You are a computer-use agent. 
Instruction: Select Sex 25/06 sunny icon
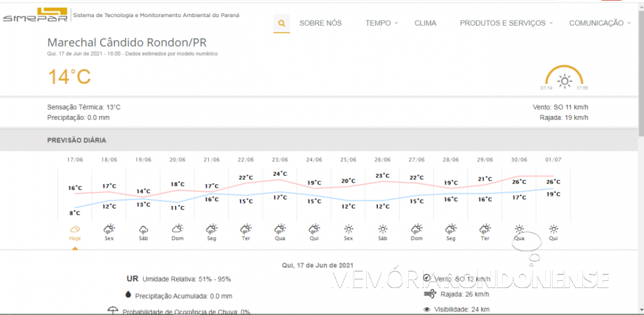click(348, 229)
